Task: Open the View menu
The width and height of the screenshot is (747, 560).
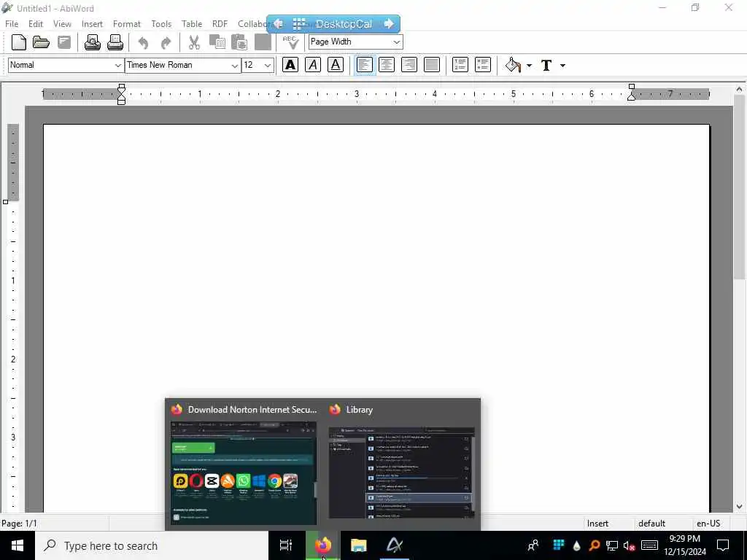Action: [63, 24]
